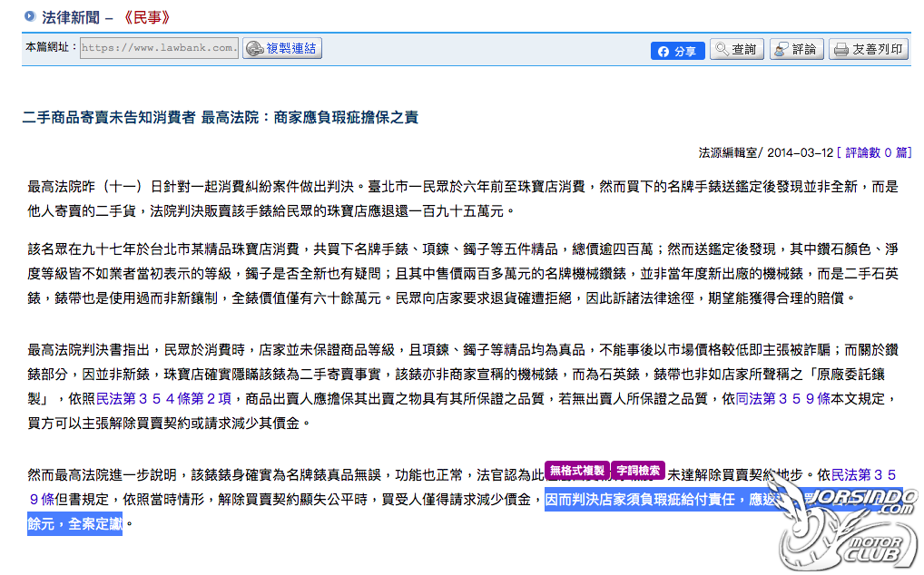The image size is (924, 575).
Task: Open the 民法第354條第2項 link
Action: [163, 399]
